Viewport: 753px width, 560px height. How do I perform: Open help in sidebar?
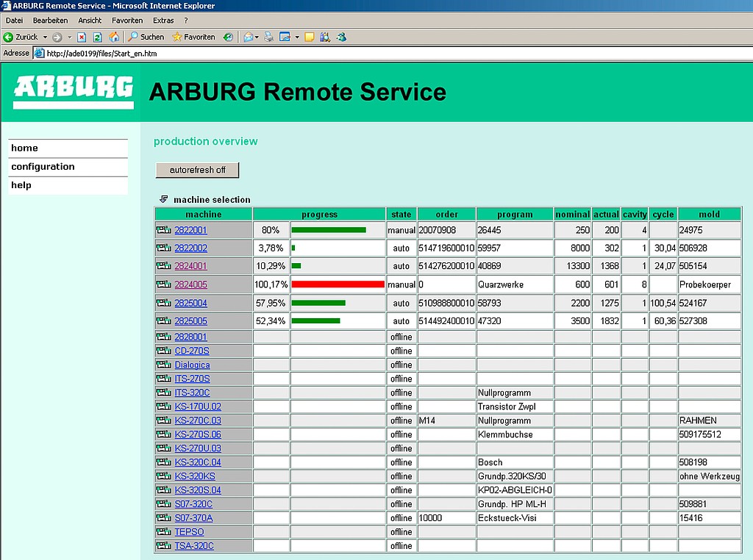point(68,185)
